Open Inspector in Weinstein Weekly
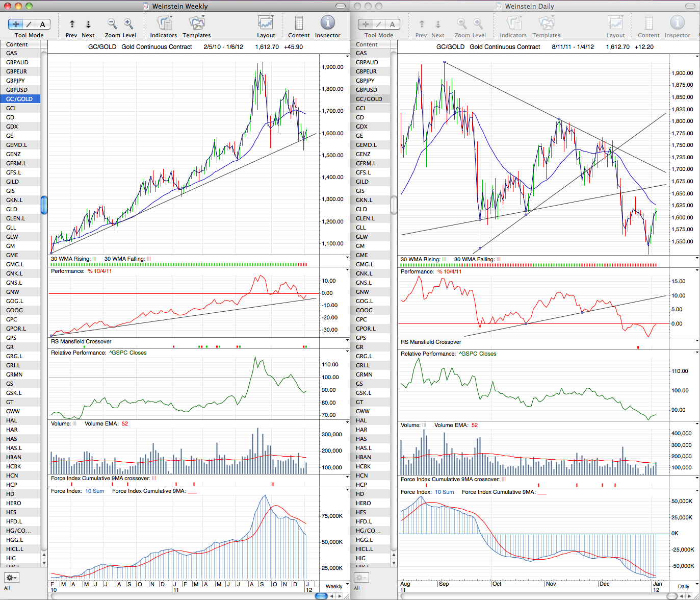Image resolution: width=700 pixels, height=600 pixels. (x=327, y=22)
